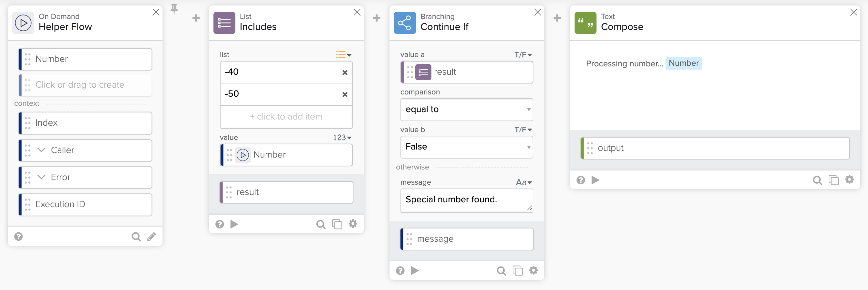Expand the Caller context field
Screen dimensions: 868x290
[42, 150]
